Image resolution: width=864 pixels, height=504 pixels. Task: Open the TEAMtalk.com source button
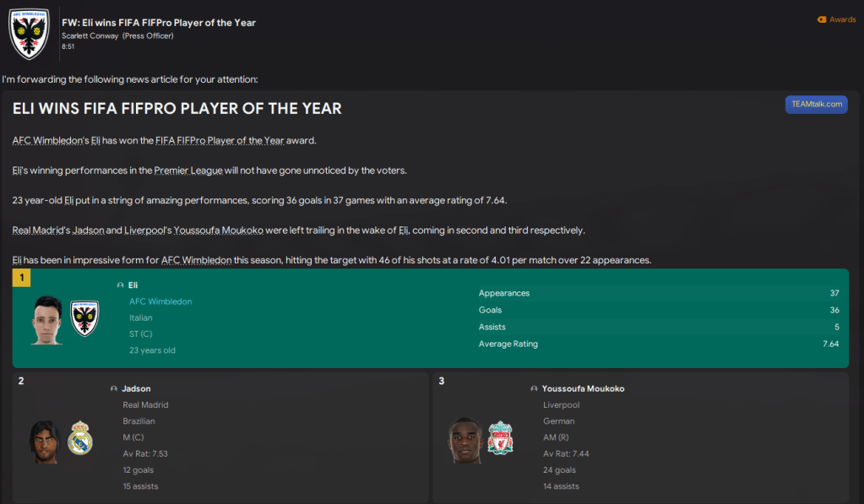[816, 104]
